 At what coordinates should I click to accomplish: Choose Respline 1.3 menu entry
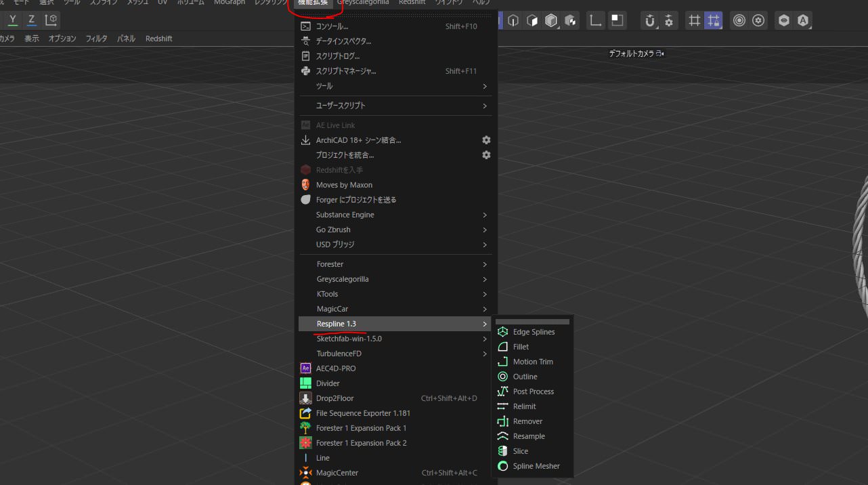click(395, 324)
